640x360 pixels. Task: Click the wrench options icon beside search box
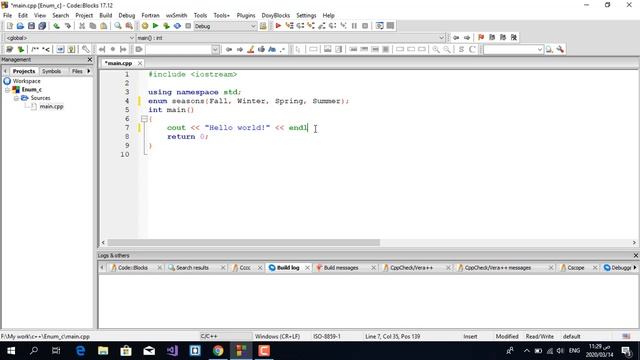[560, 49]
